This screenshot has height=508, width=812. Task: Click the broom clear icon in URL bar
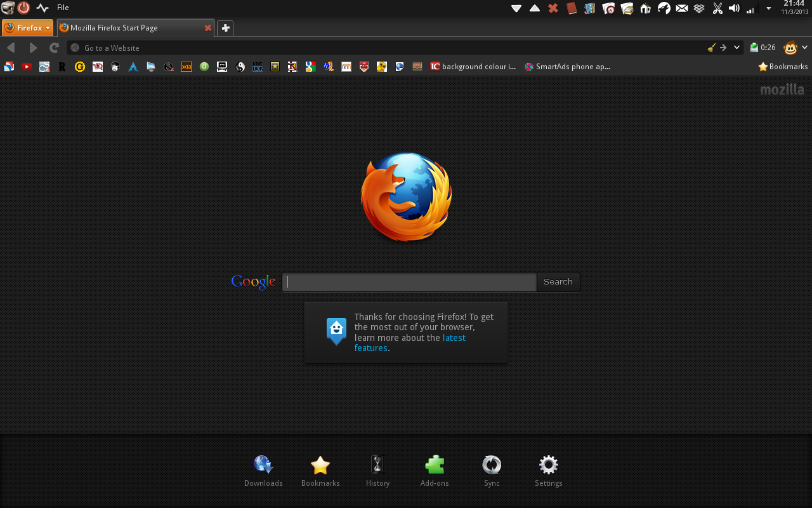click(711, 48)
